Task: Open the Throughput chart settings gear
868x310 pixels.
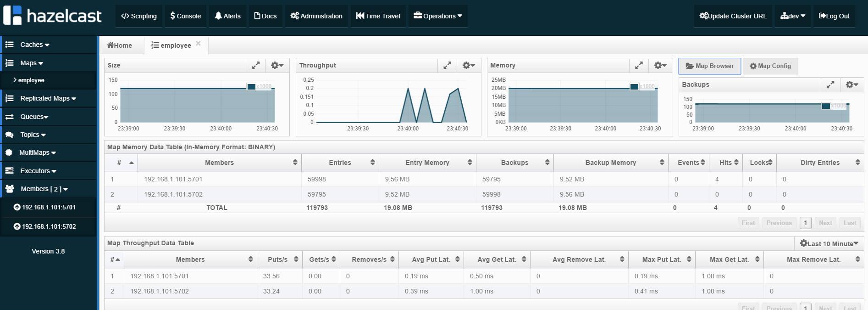Action: click(x=469, y=65)
